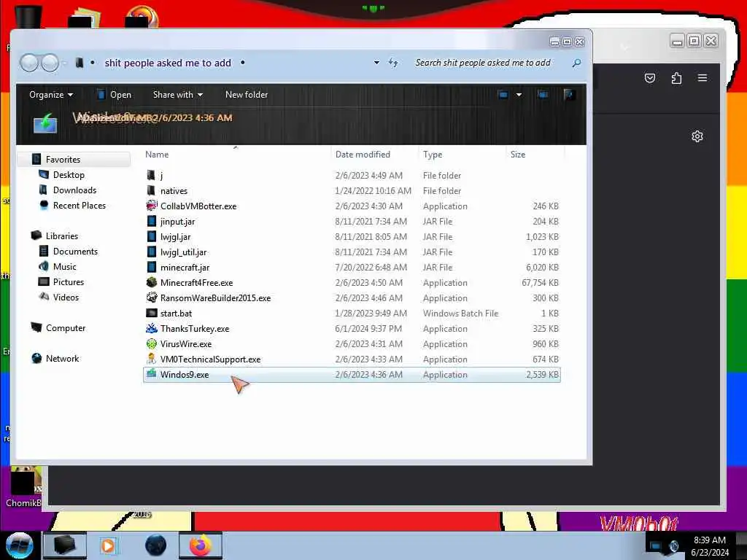Click the Open toolbar button
The width and height of the screenshot is (747, 560).
click(x=114, y=94)
